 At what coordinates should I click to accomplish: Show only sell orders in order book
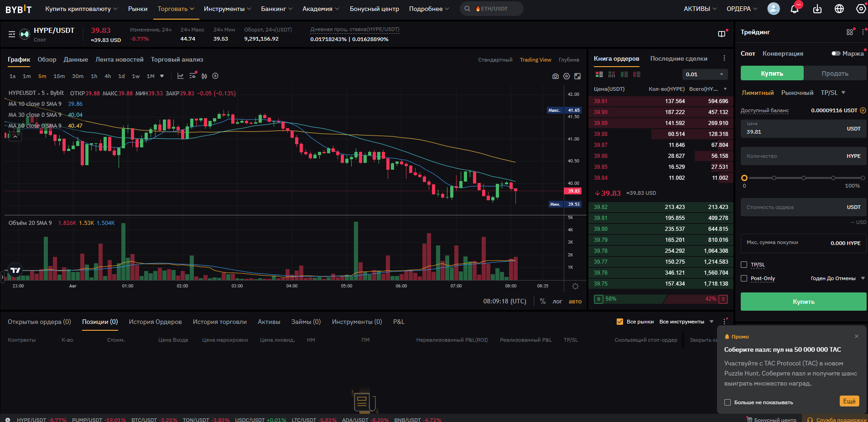(637, 74)
